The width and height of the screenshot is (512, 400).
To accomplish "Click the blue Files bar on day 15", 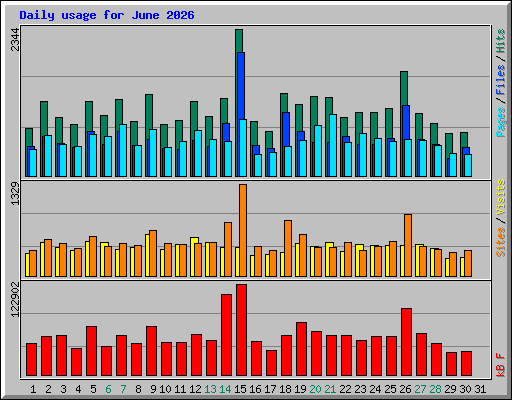I will pos(242,86).
